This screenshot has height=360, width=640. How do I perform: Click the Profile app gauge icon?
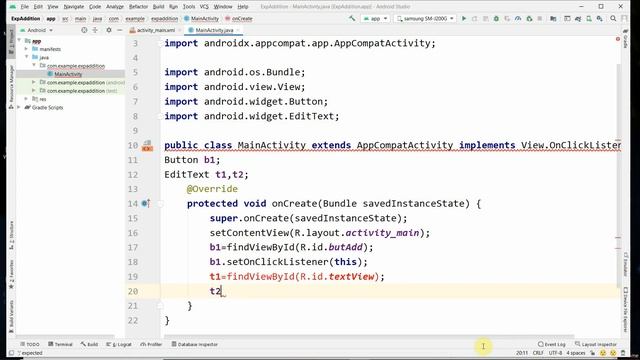(518, 18)
